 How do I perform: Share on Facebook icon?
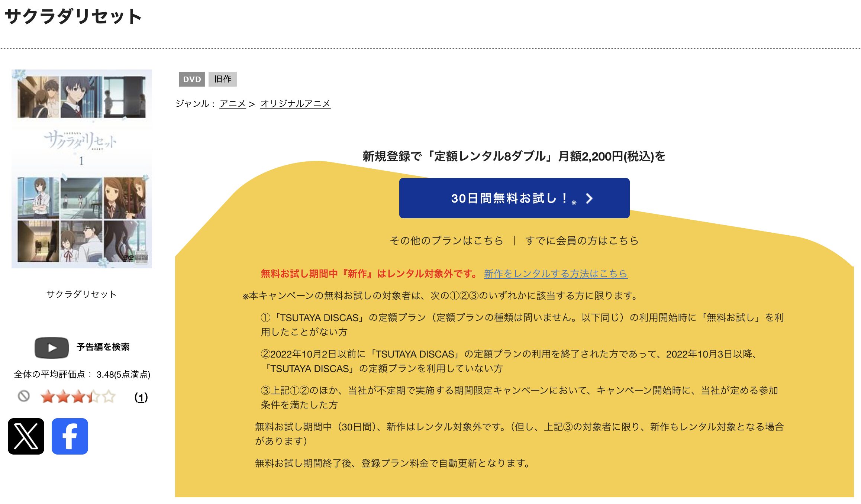(x=70, y=436)
